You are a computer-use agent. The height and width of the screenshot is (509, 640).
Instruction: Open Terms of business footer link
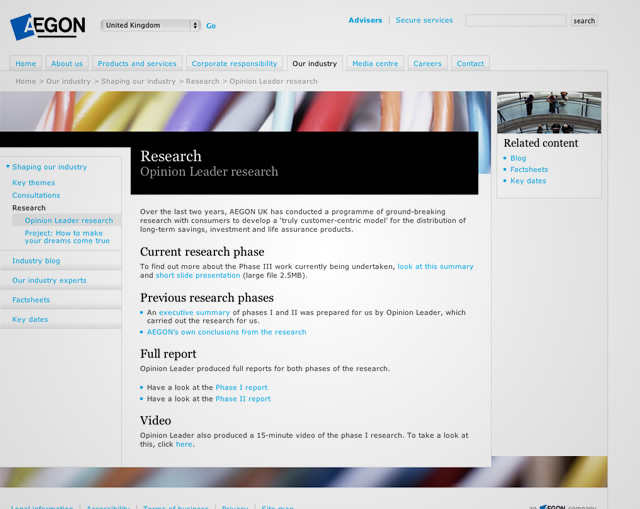(x=176, y=507)
